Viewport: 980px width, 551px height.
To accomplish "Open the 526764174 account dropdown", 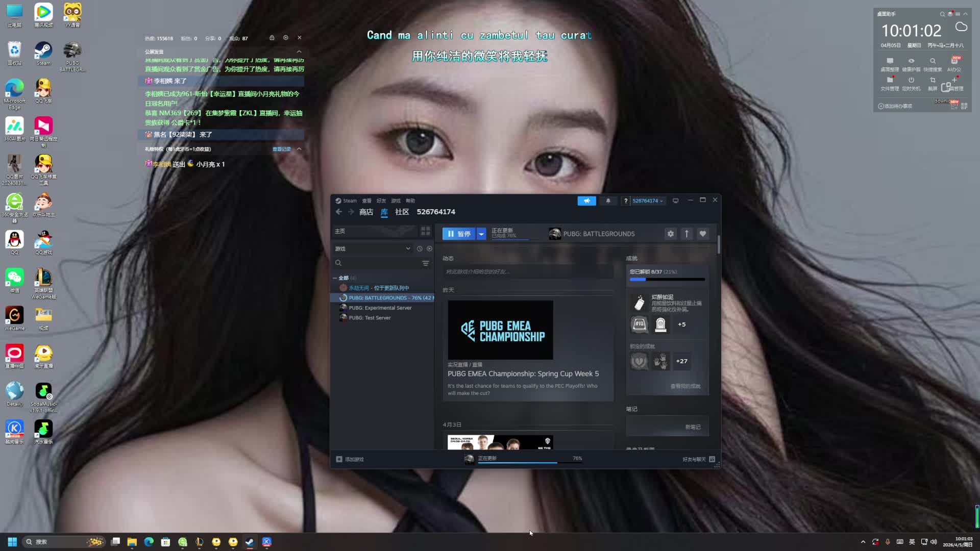I will coord(647,201).
